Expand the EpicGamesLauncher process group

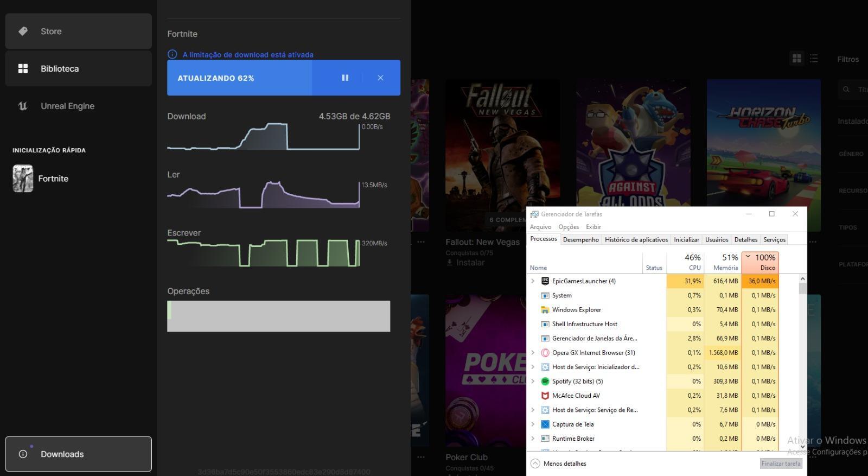tap(533, 281)
